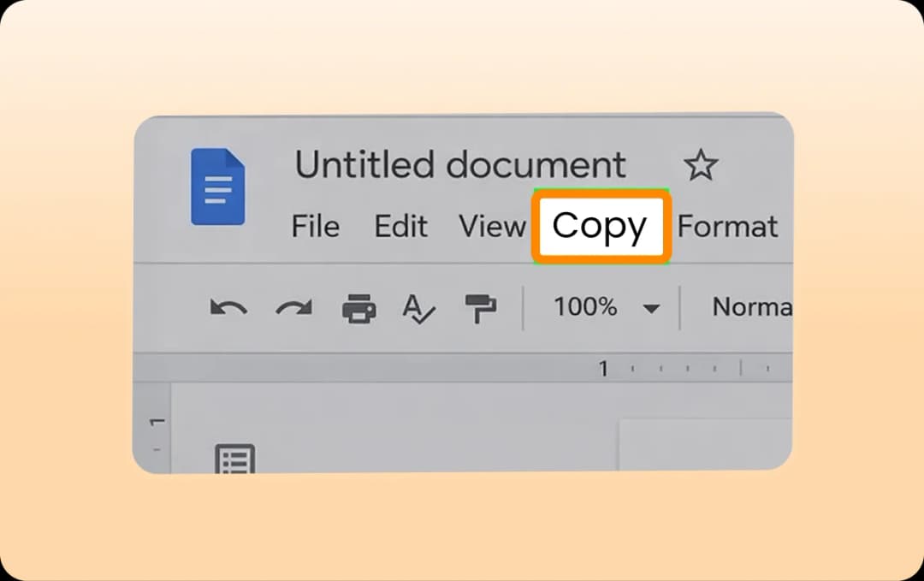
Task: Star the Untitled document
Action: [x=702, y=164]
